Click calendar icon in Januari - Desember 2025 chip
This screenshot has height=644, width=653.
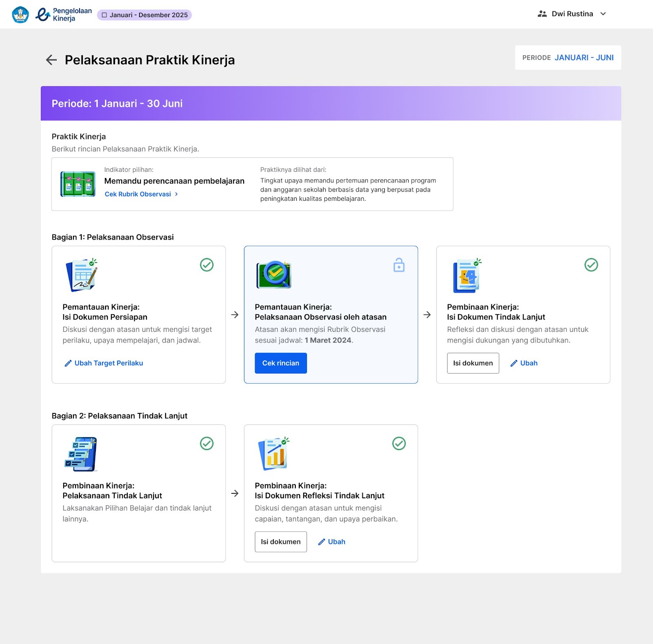coord(104,15)
